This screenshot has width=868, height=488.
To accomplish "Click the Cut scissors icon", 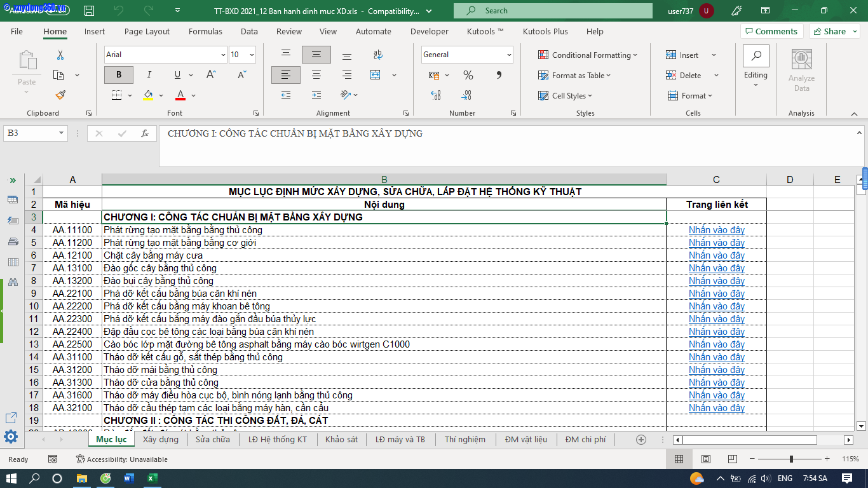I will (x=60, y=55).
